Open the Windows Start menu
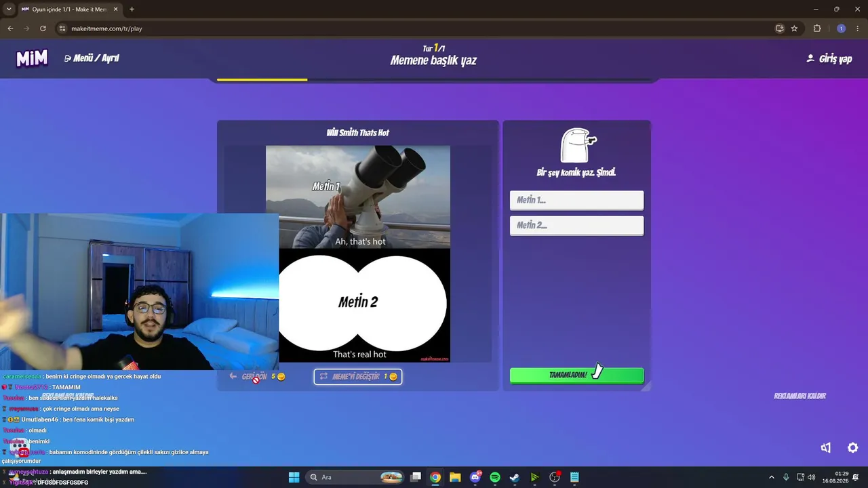This screenshot has height=488, width=868. (294, 477)
